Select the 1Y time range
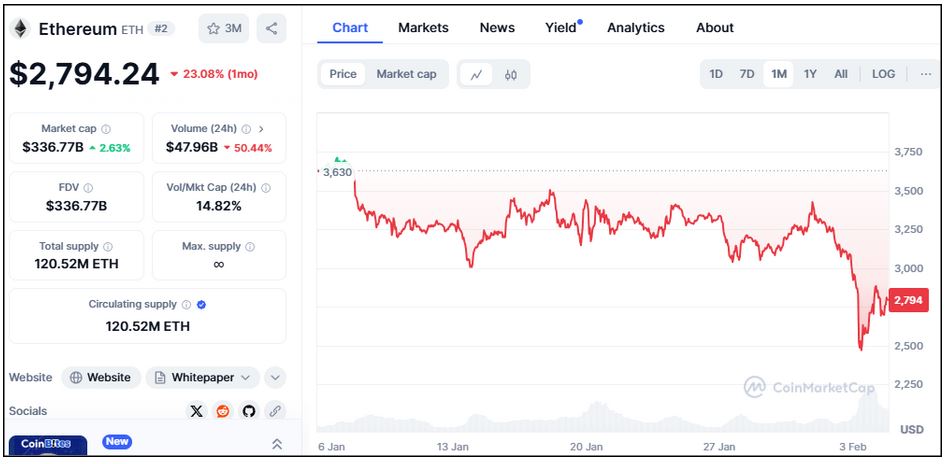 [x=810, y=74]
